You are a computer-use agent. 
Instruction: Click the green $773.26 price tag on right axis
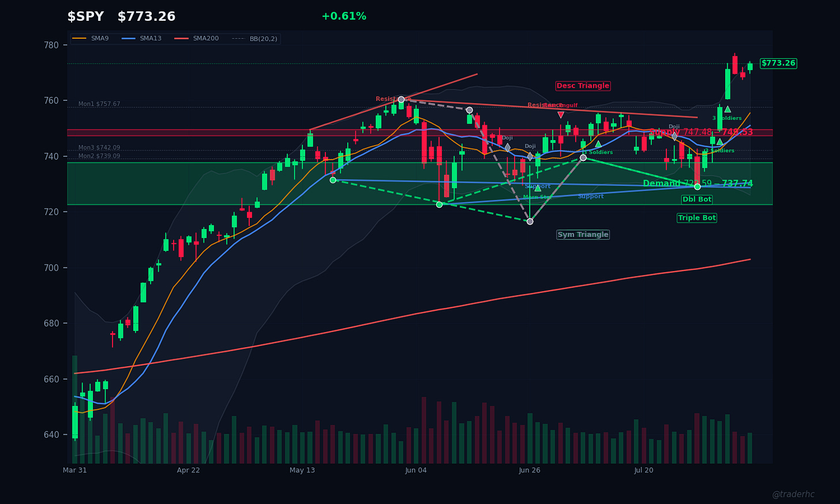(778, 63)
